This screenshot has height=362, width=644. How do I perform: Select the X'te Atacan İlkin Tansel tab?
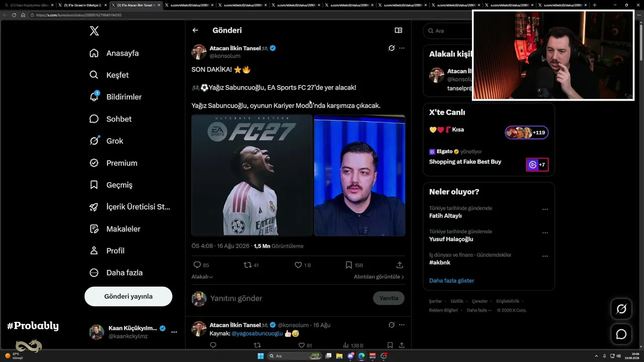point(136,5)
